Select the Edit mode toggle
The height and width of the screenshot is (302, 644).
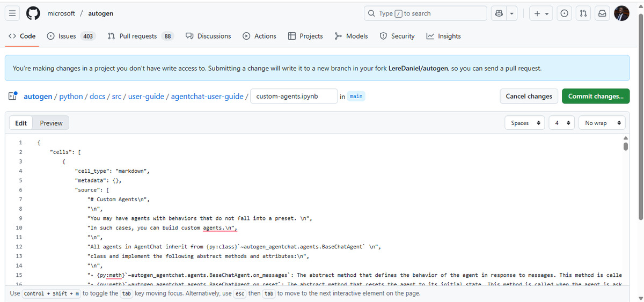click(21, 123)
